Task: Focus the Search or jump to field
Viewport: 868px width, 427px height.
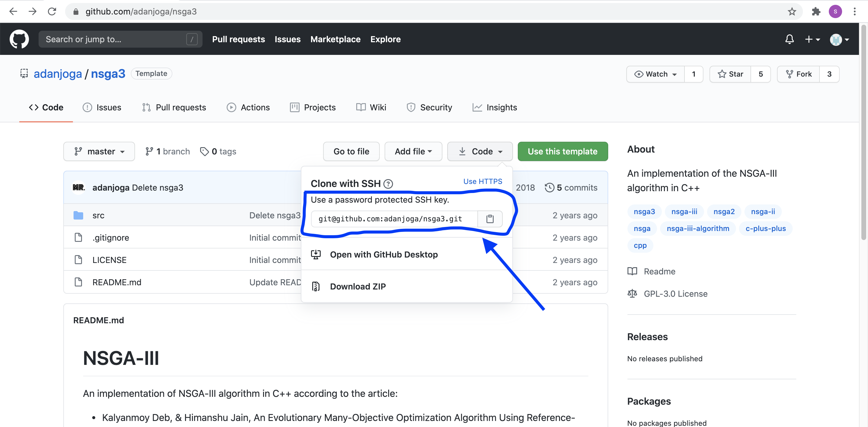Action: [120, 40]
